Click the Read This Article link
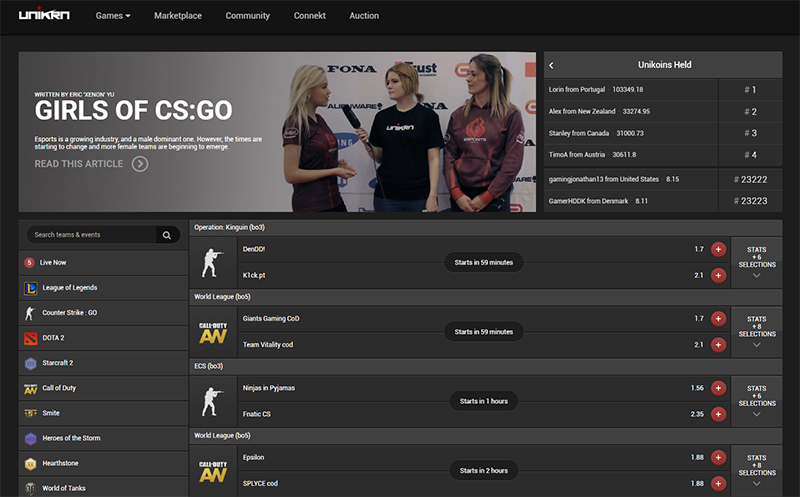 [x=79, y=164]
